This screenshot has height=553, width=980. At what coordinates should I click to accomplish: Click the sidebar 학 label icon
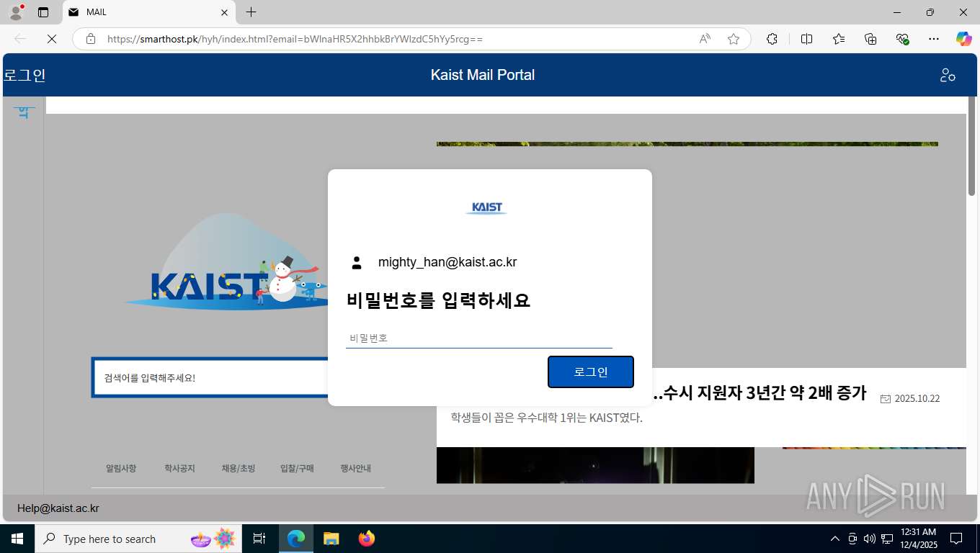point(24,112)
